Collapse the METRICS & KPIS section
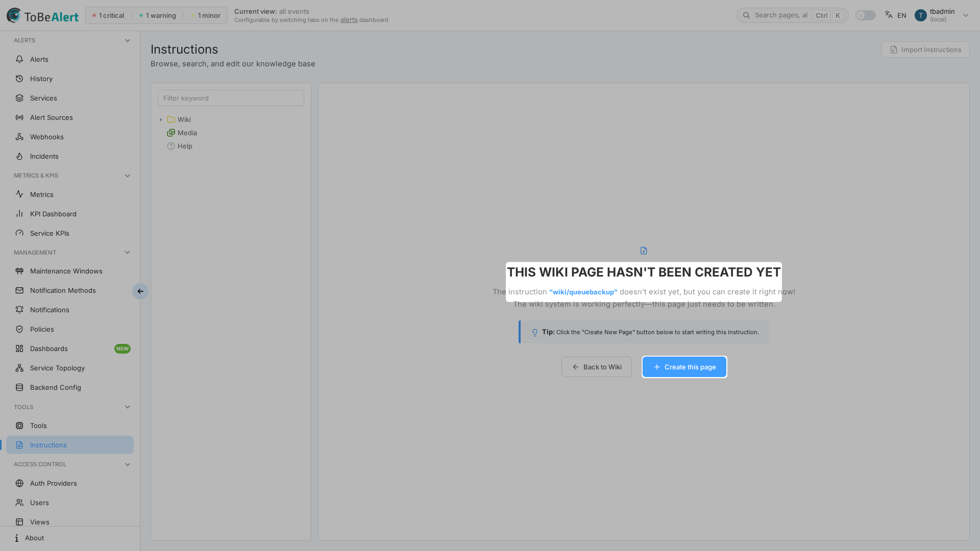 tap(128, 176)
